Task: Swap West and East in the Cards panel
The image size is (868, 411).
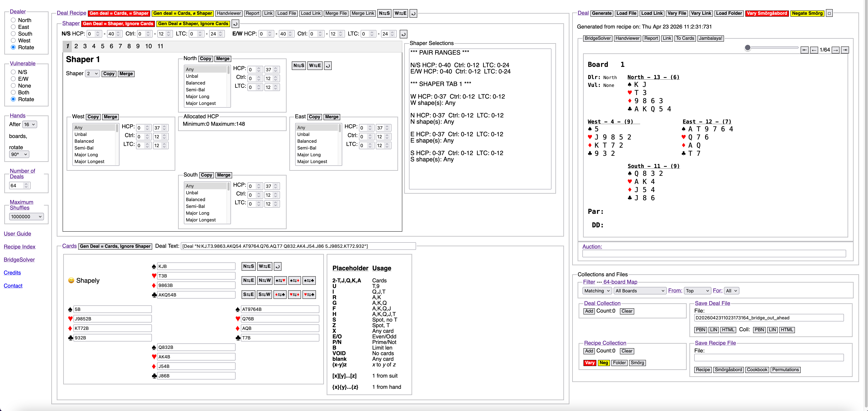Action: point(265,266)
